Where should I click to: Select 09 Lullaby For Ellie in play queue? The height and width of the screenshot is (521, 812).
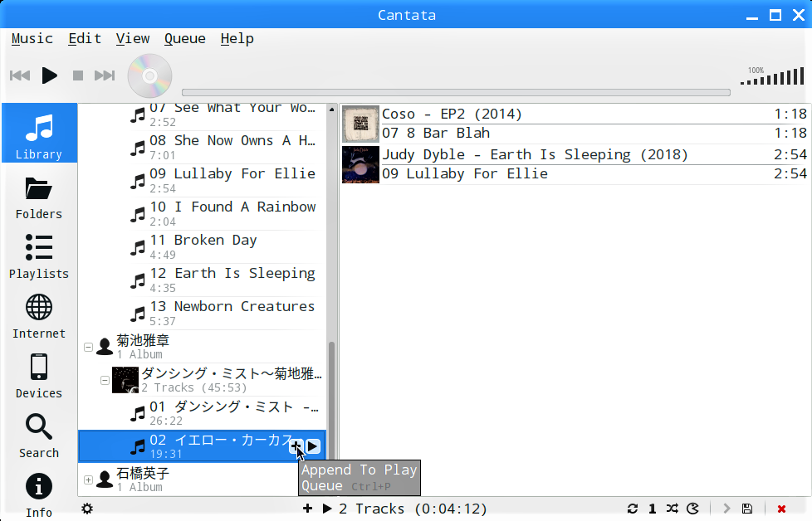tap(594, 174)
